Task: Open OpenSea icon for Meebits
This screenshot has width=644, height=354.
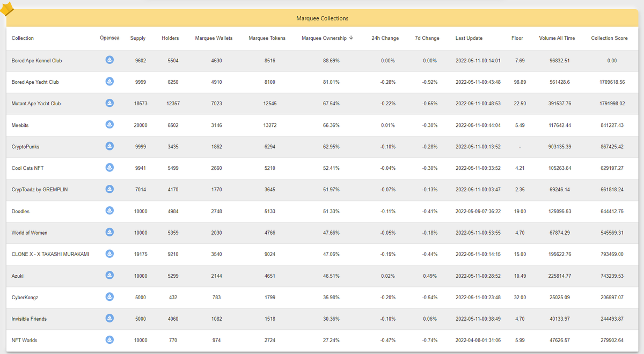Action: [109, 124]
